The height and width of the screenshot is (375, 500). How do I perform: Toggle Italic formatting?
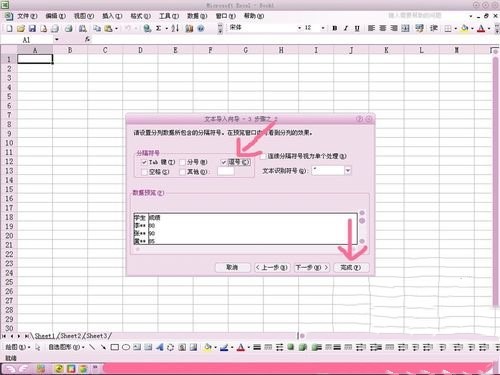click(346, 28)
